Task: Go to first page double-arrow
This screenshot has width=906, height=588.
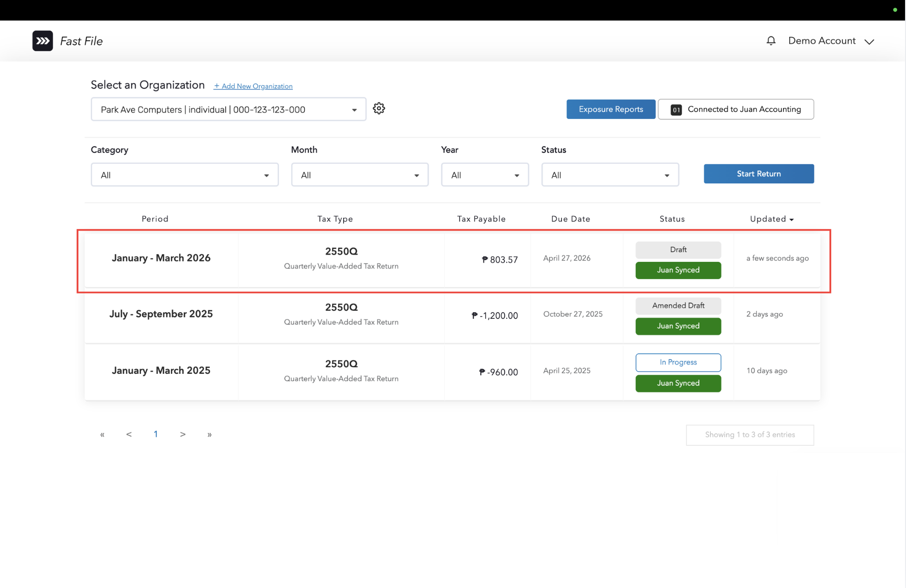Action: (x=102, y=434)
